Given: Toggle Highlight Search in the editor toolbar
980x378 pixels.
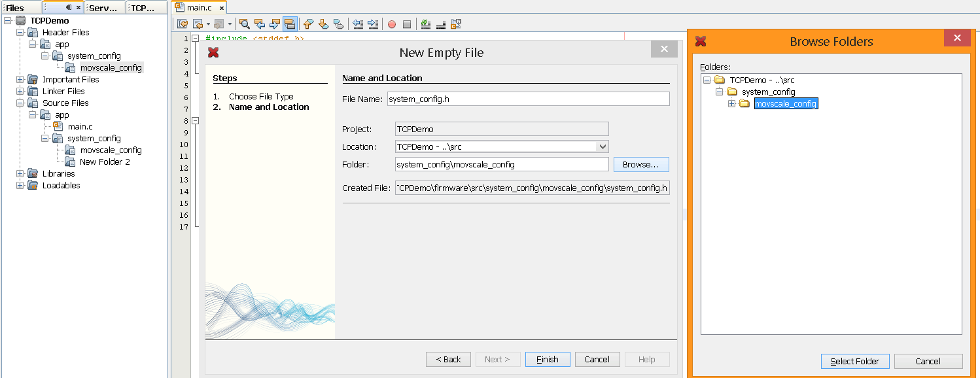Looking at the screenshot, I should coord(290,24).
